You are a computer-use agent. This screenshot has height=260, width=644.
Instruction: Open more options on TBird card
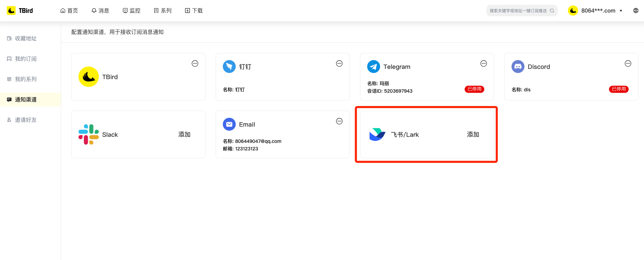coord(195,63)
